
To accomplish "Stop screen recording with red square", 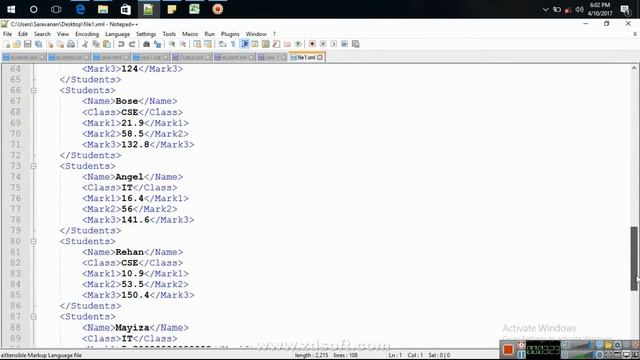I will pyautogui.click(x=508, y=350).
